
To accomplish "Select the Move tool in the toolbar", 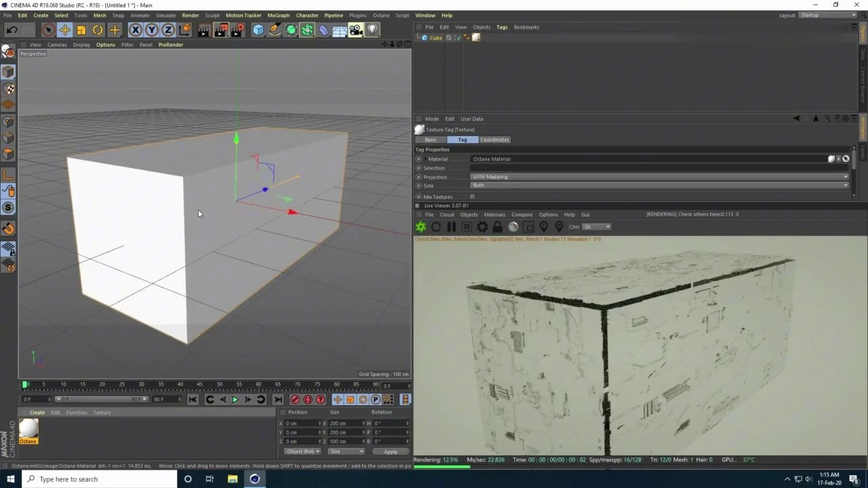I will point(64,29).
